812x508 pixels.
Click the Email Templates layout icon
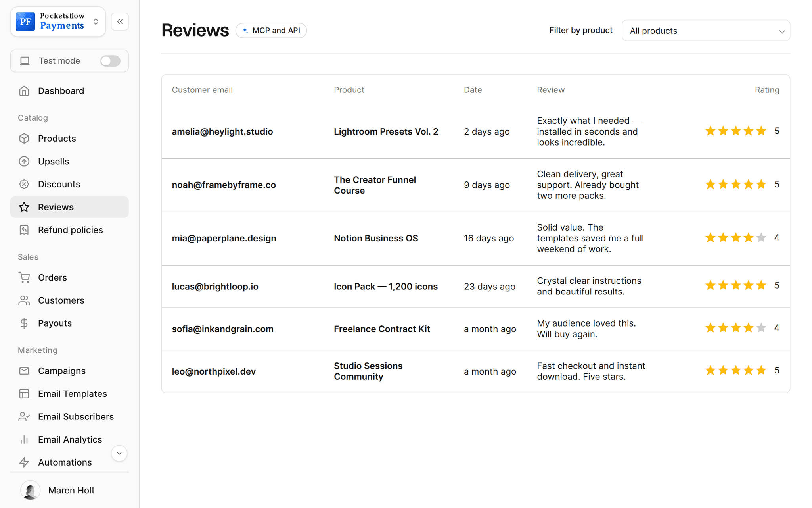pos(24,394)
